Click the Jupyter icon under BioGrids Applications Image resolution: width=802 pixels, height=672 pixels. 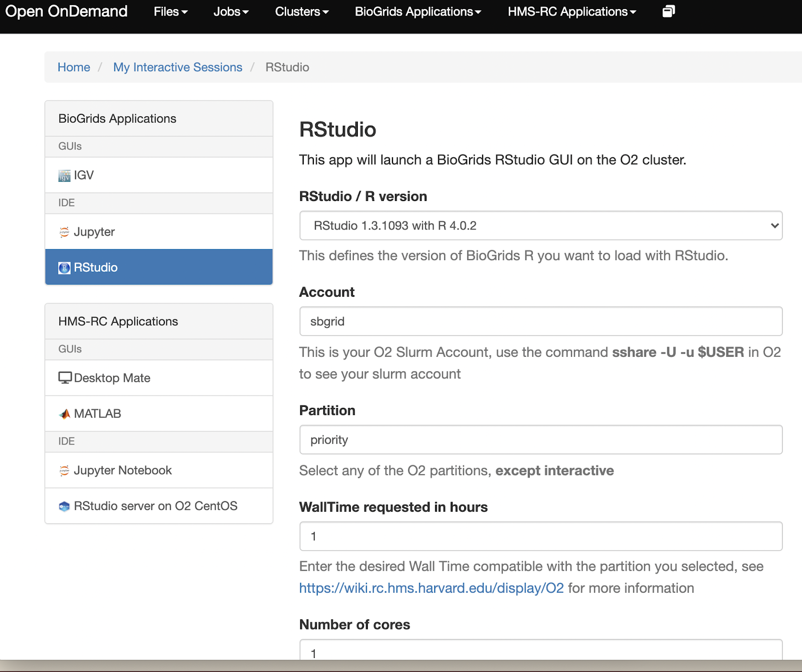[x=64, y=232]
